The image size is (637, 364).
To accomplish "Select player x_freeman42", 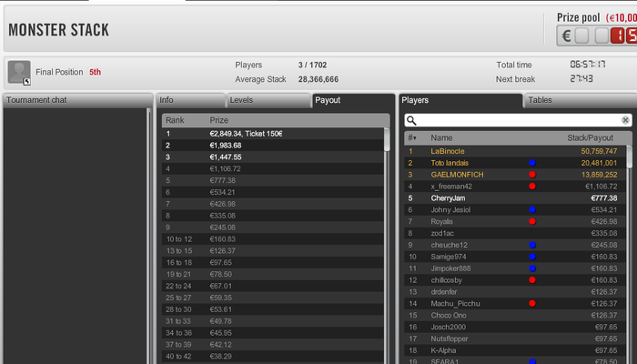I will (x=516, y=187).
